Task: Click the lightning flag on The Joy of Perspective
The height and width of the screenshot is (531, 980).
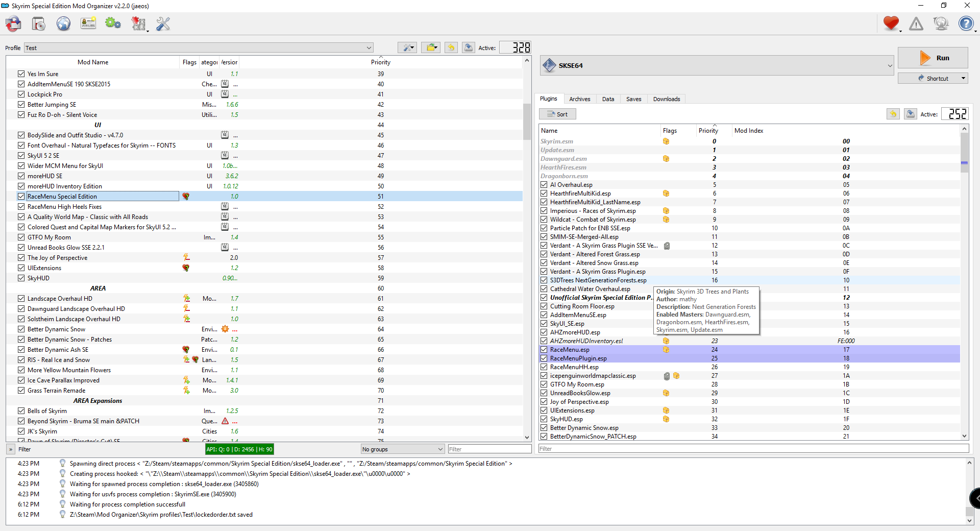Action: (x=186, y=257)
